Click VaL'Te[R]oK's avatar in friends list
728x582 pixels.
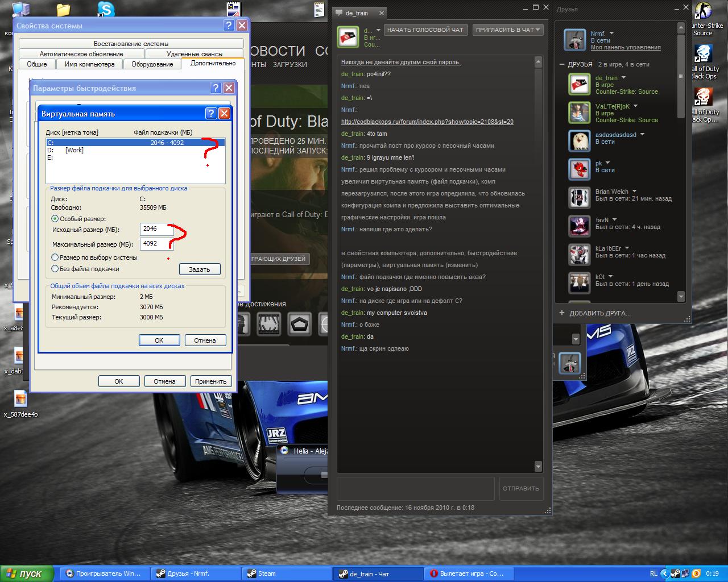click(x=580, y=113)
